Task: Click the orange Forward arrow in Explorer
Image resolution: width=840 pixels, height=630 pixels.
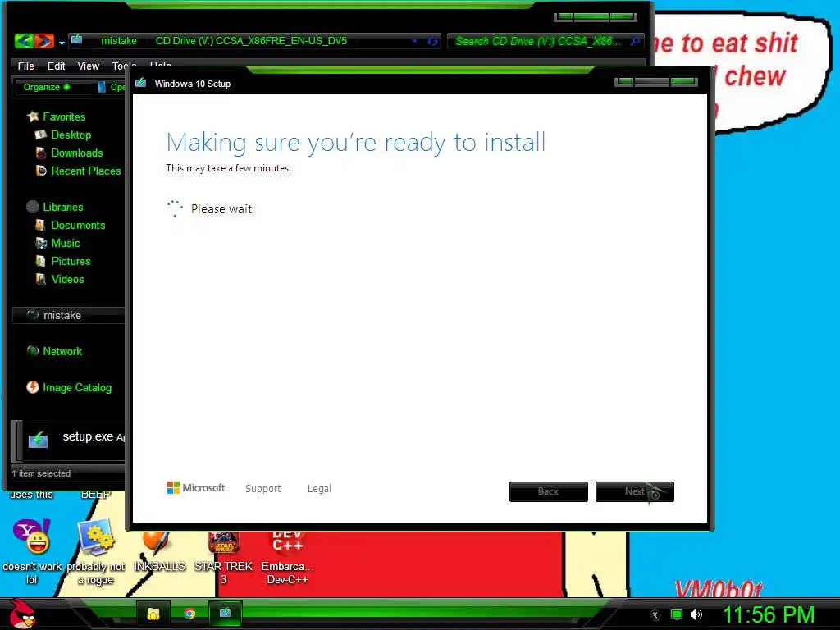Action: [44, 41]
